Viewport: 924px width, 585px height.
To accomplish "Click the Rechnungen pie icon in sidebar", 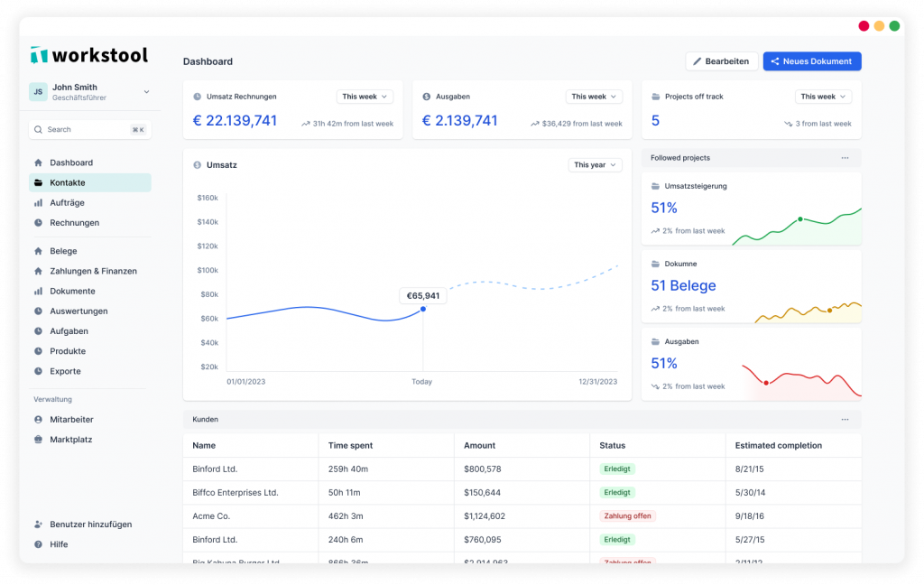I will click(38, 223).
